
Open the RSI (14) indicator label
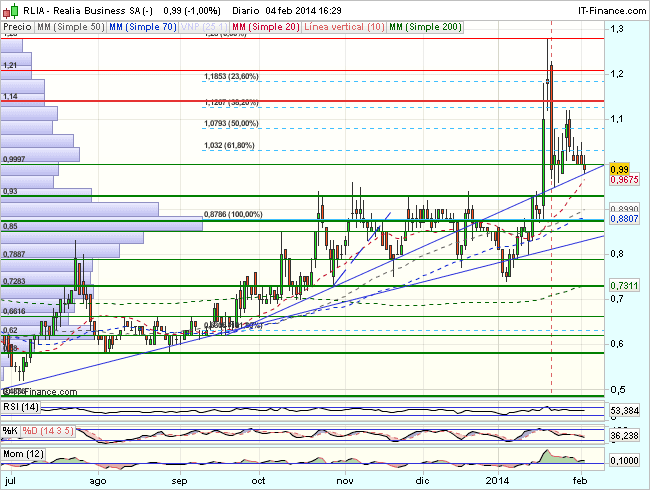pyautogui.click(x=21, y=407)
